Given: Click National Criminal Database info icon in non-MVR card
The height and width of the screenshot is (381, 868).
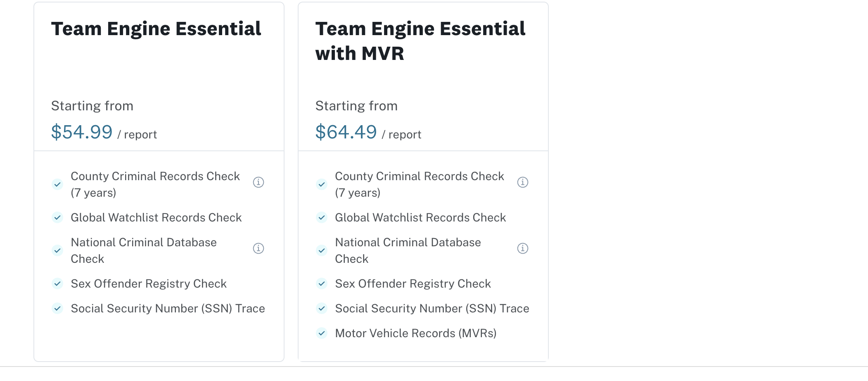Looking at the screenshot, I should pyautogui.click(x=259, y=248).
